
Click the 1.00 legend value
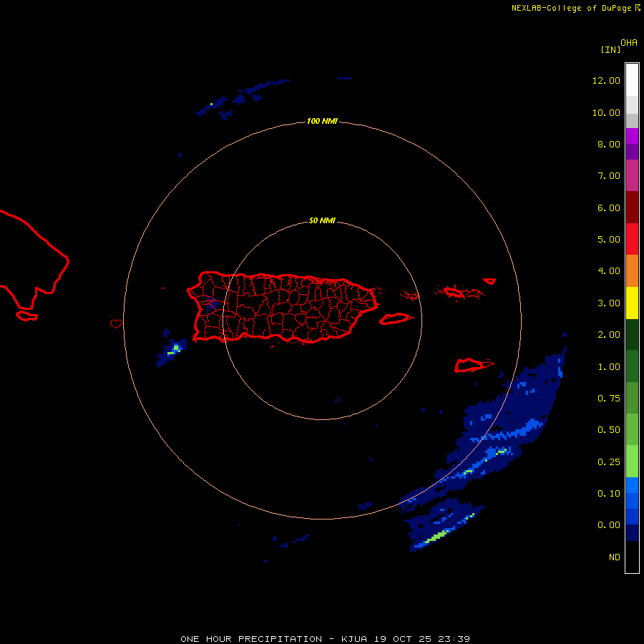click(x=609, y=367)
